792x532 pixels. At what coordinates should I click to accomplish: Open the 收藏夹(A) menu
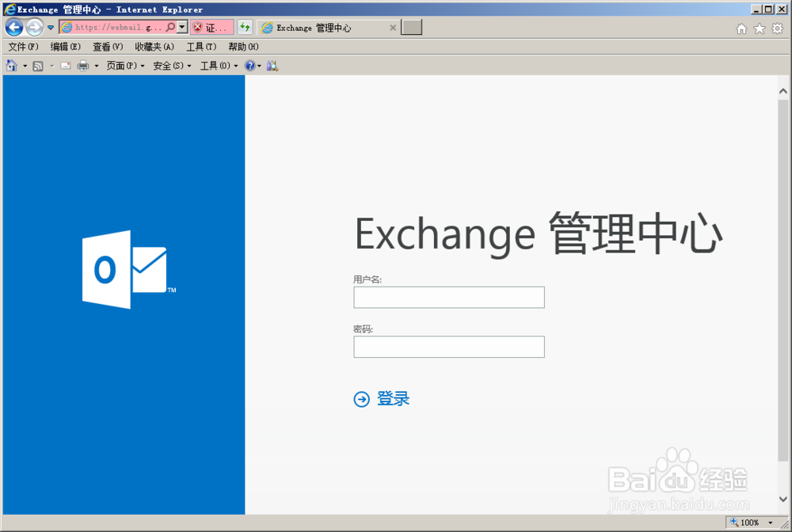point(154,47)
